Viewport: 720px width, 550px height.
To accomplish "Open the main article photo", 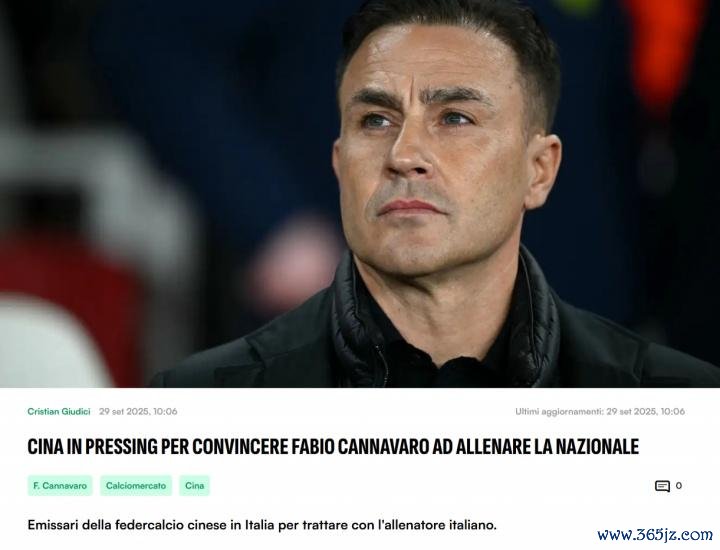I will [360, 194].
